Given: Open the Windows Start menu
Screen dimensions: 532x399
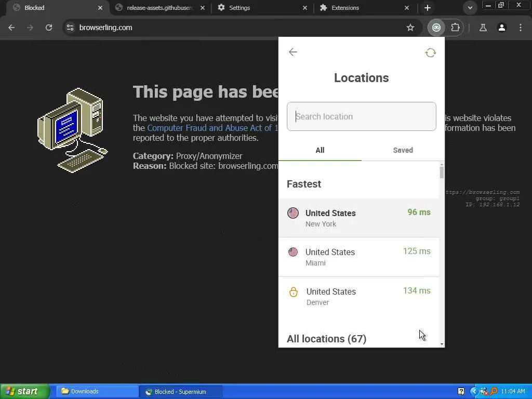Looking at the screenshot, I should (25, 392).
